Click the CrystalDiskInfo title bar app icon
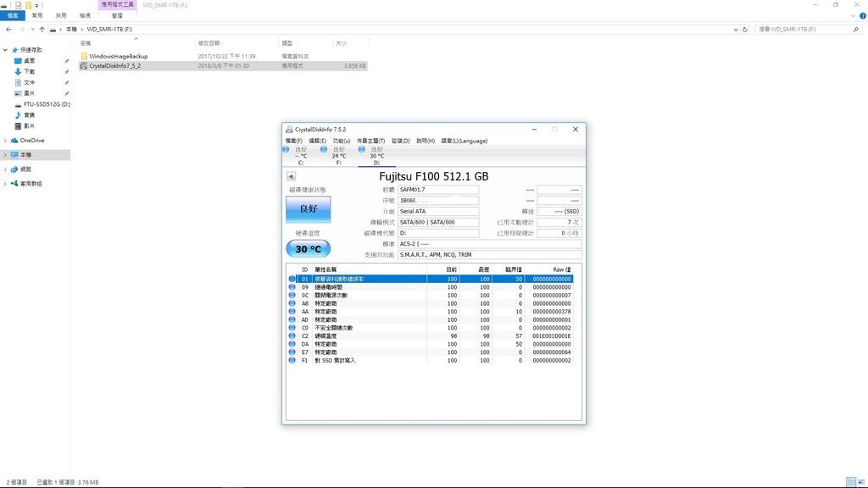Image resolution: width=868 pixels, height=488 pixels. (289, 130)
